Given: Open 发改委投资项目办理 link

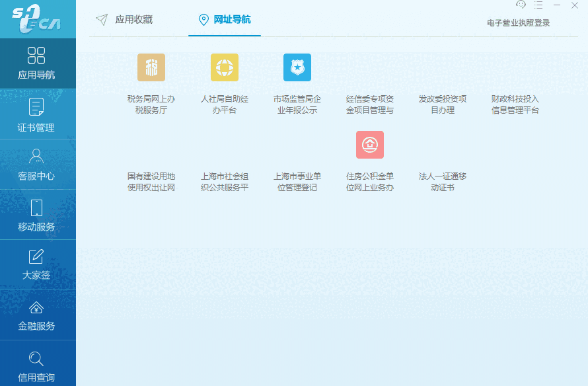Looking at the screenshot, I should 443,104.
